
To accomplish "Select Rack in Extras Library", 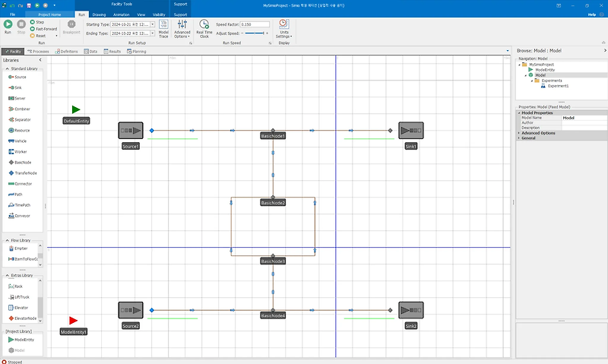I will [15, 286].
